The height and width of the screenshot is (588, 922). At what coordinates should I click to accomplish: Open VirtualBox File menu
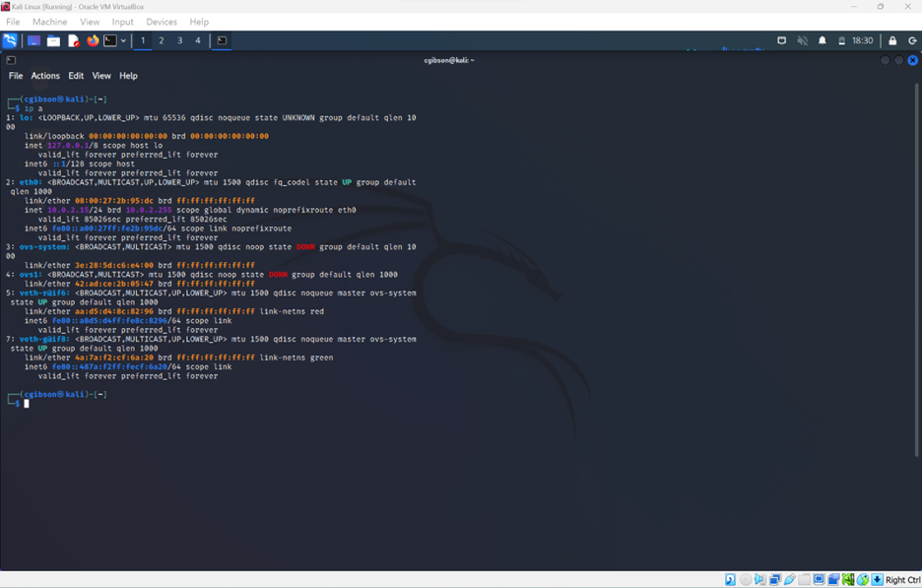[x=13, y=22]
